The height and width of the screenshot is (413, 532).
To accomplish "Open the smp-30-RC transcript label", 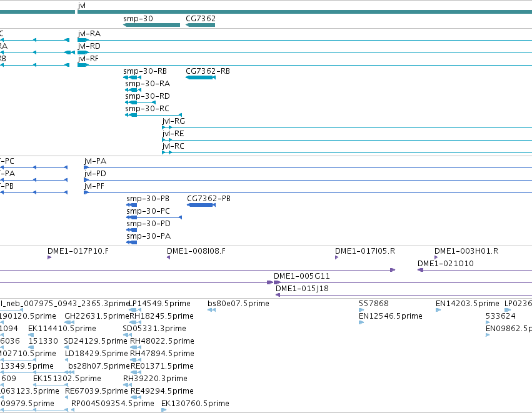I will click(x=148, y=109).
